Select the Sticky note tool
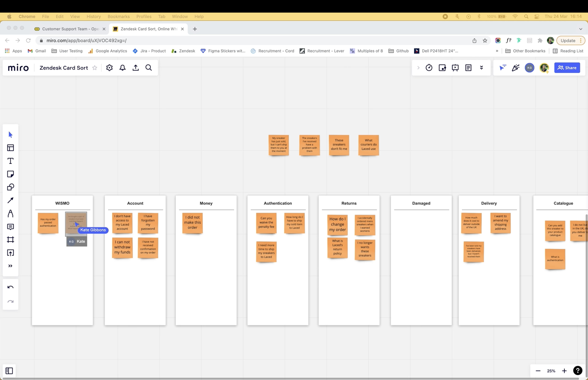This screenshot has width=588, height=380. (x=10, y=174)
